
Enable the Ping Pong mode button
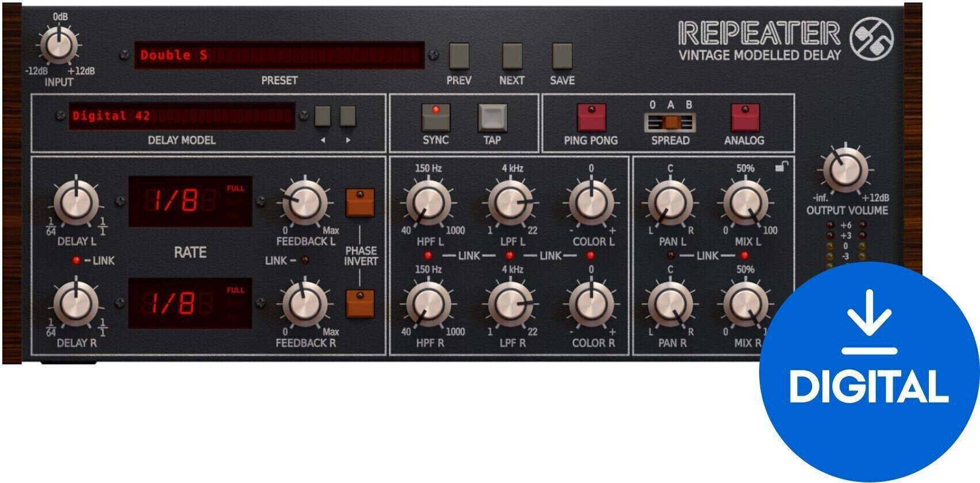coord(591,118)
